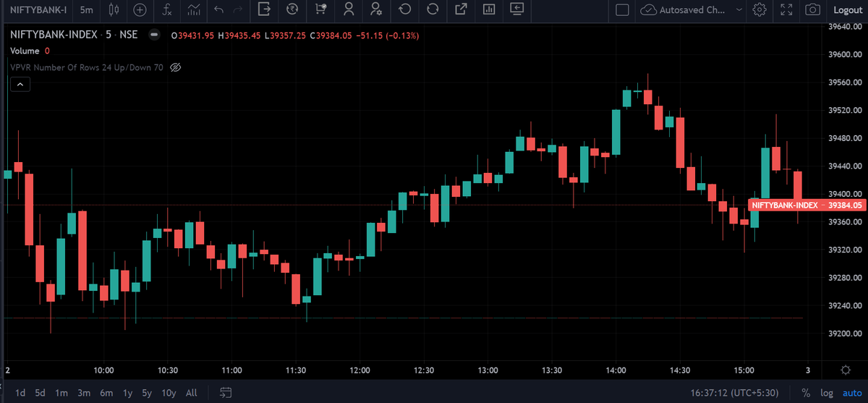Click the minus icon beside NIFTYBANK-INDEX legend
Image resolution: width=868 pixels, height=403 pixels.
153,35
